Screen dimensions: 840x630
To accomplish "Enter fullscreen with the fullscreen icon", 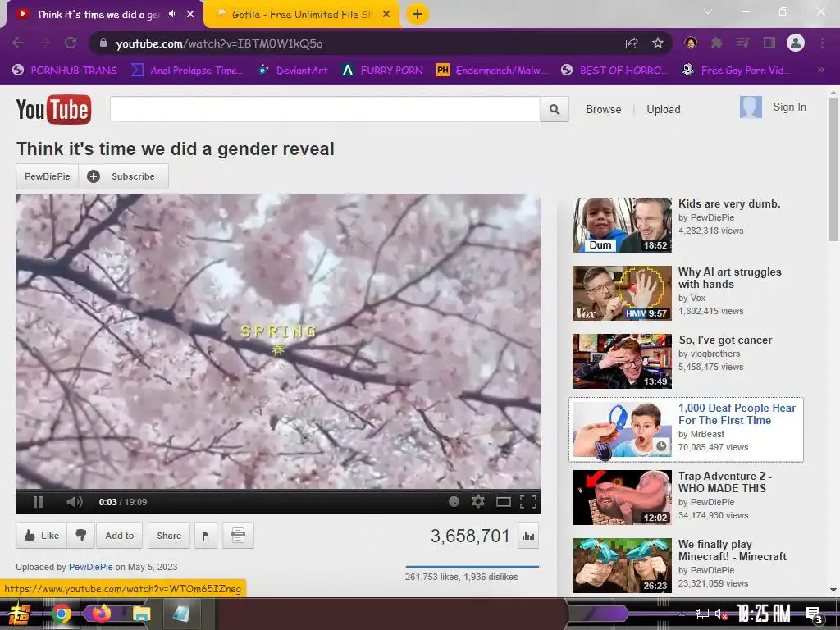I will (528, 502).
